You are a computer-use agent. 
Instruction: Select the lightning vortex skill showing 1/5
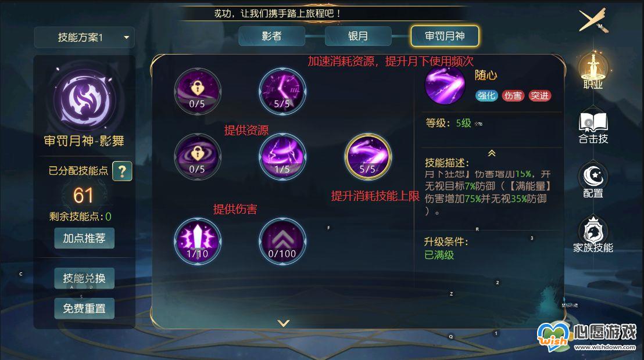pyautogui.click(x=282, y=156)
